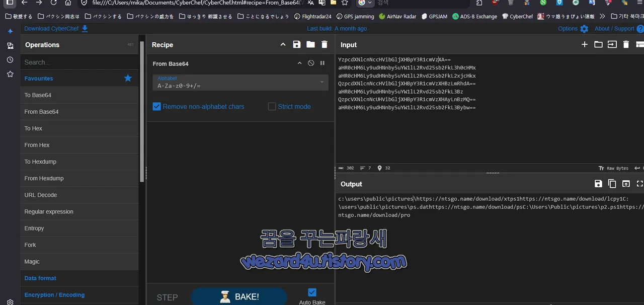
Task: Copy raw output to clipboard
Action: (x=612, y=184)
